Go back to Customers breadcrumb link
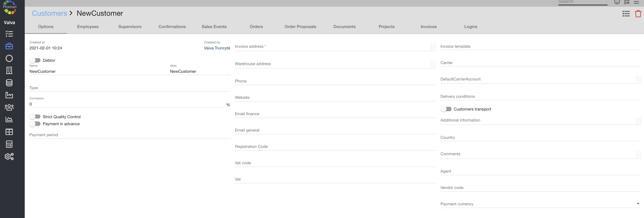 click(49, 13)
